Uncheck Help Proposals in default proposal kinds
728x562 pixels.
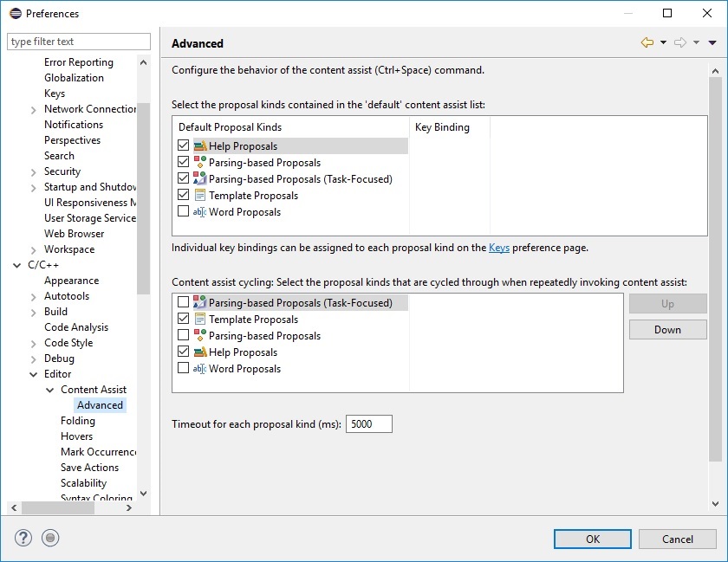[183, 146]
